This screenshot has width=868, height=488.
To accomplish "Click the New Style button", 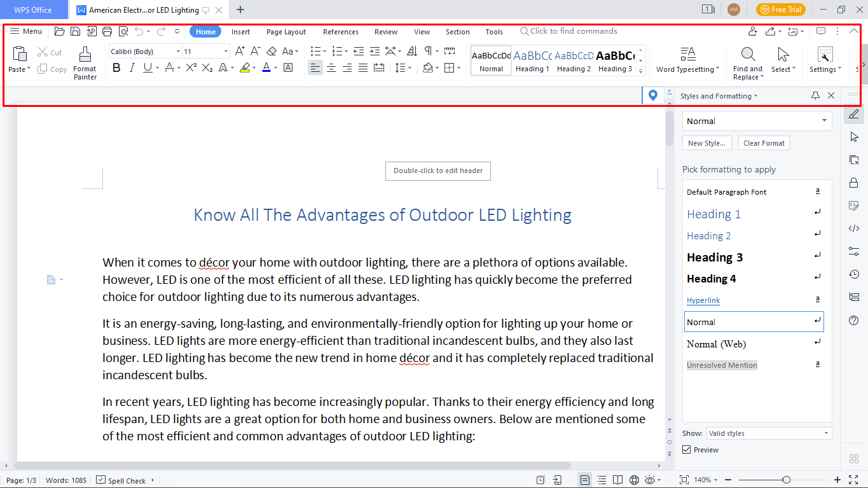I will point(706,143).
